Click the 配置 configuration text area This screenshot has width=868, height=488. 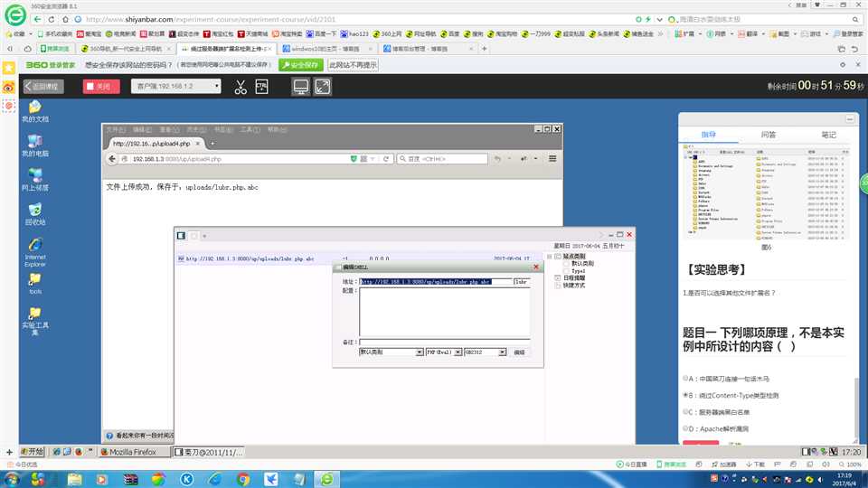(445, 312)
